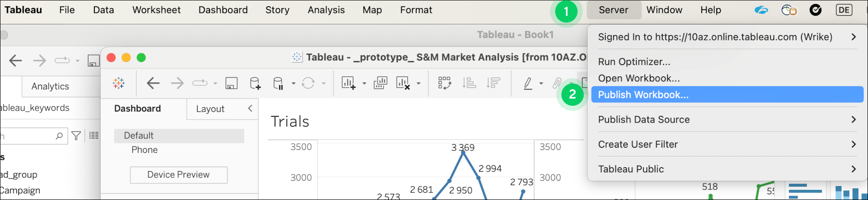
Task: Click the view-as-list icon in Book1 data pane
Action: [94, 136]
